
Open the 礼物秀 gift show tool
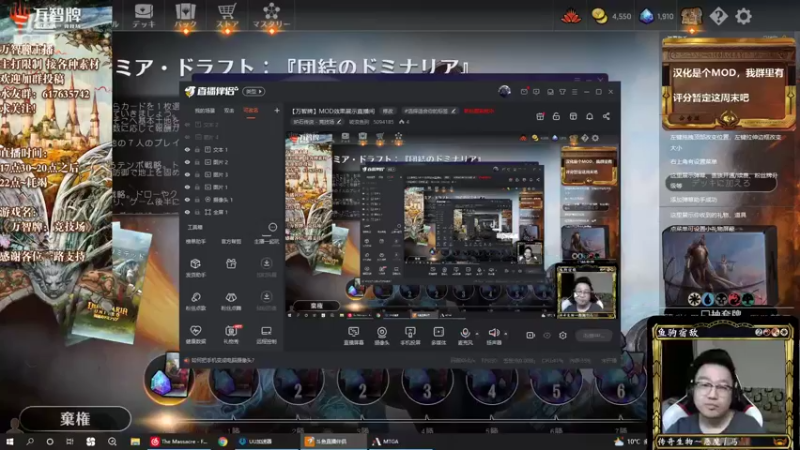[231, 335]
